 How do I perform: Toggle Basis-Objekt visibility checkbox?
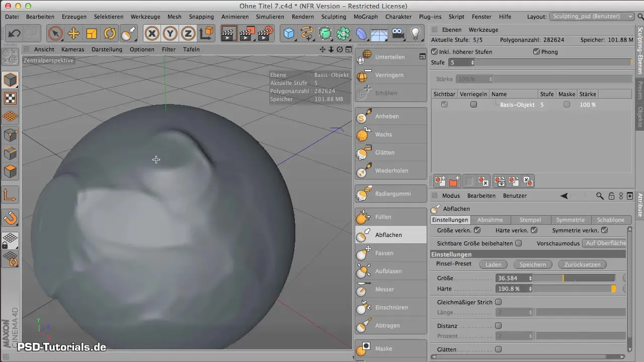coord(444,105)
